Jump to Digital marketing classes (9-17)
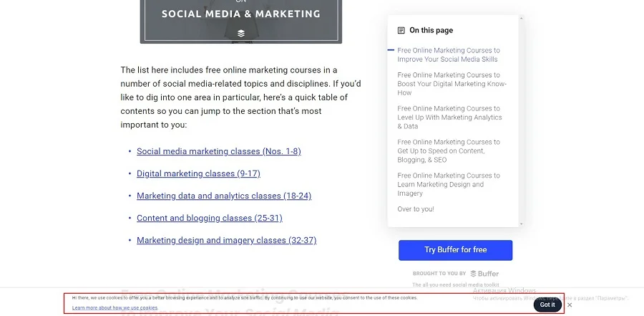644x316 pixels. (x=198, y=174)
